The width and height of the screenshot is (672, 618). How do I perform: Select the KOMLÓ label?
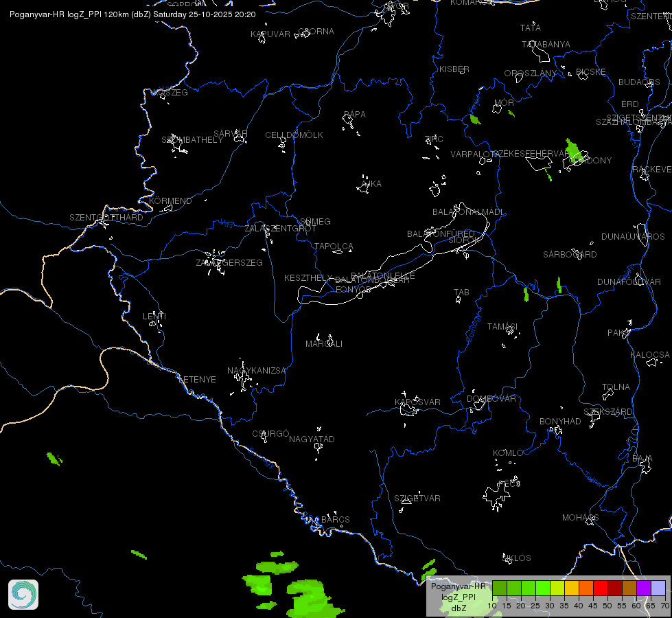(508, 453)
